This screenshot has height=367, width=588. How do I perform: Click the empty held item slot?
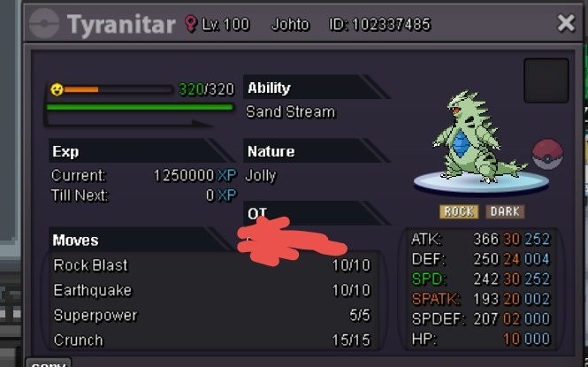point(546,80)
